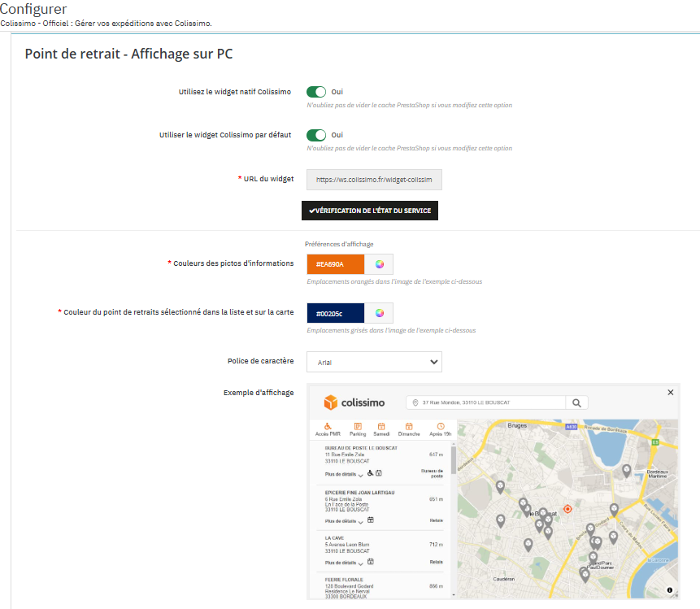Viewport: 700px width, 609px height.
Task: Select the Dimanche filter icon
Action: pyautogui.click(x=409, y=429)
